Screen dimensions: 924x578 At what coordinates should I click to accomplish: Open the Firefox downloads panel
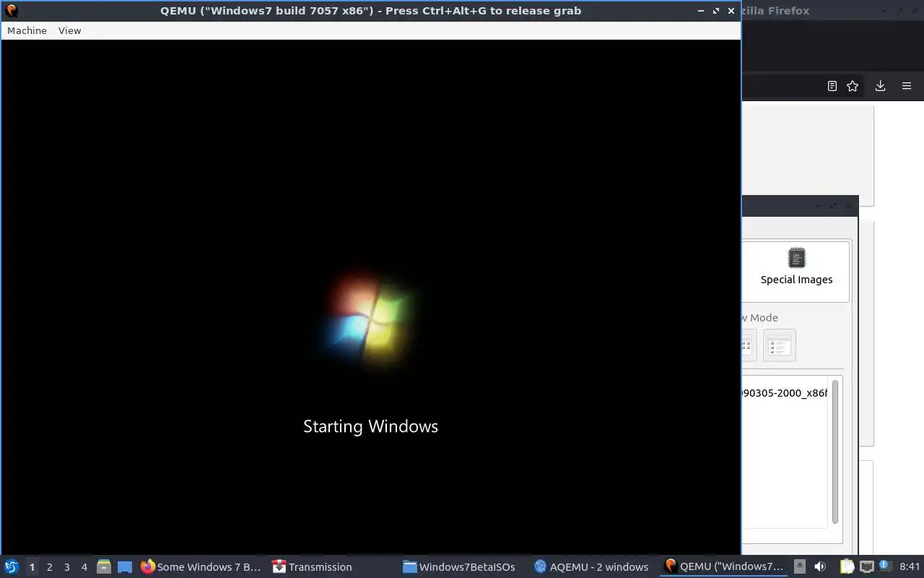tap(880, 86)
